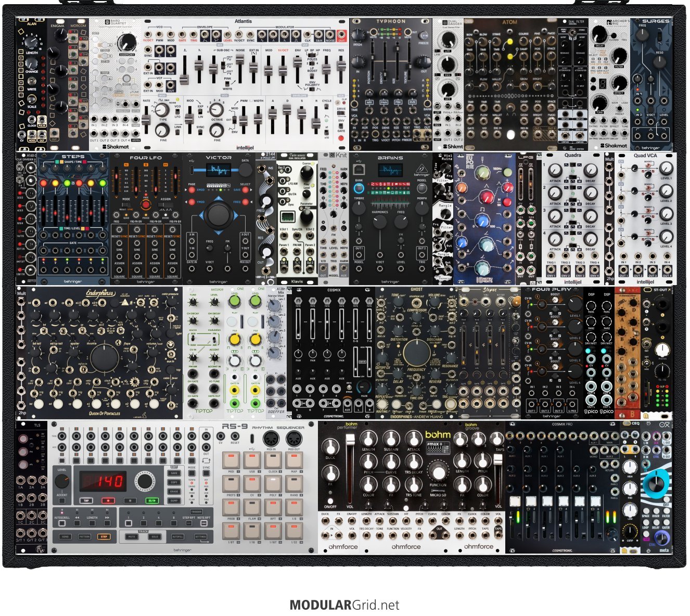Hit the RS-9 FLAM pad

pyautogui.click(x=252, y=508)
